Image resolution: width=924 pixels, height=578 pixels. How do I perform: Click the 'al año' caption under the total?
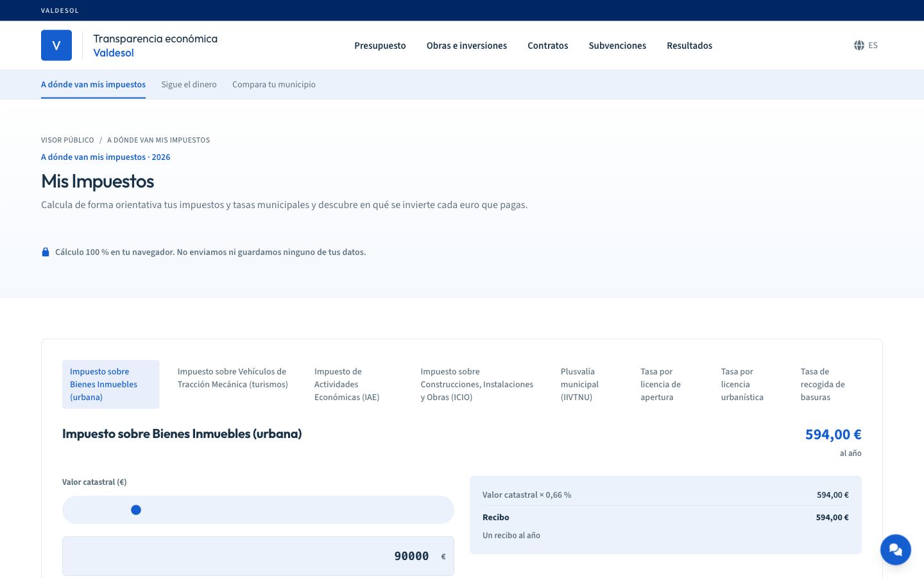click(850, 453)
